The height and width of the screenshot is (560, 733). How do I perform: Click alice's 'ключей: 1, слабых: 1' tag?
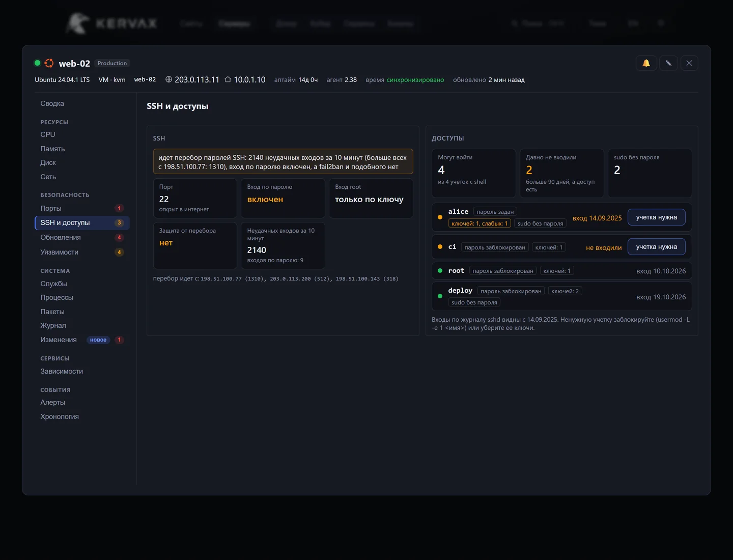(x=480, y=223)
